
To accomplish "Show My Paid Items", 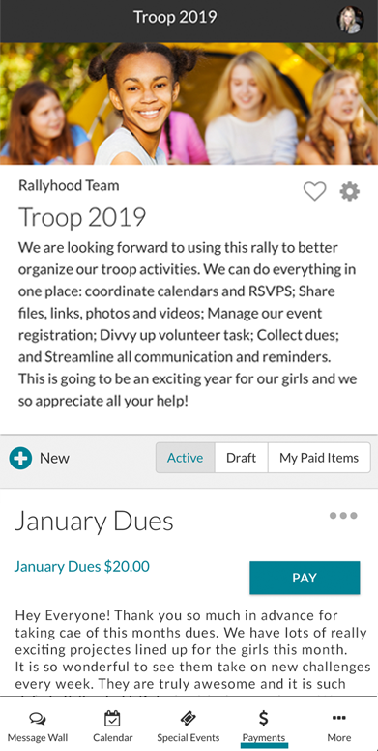I will 319,458.
